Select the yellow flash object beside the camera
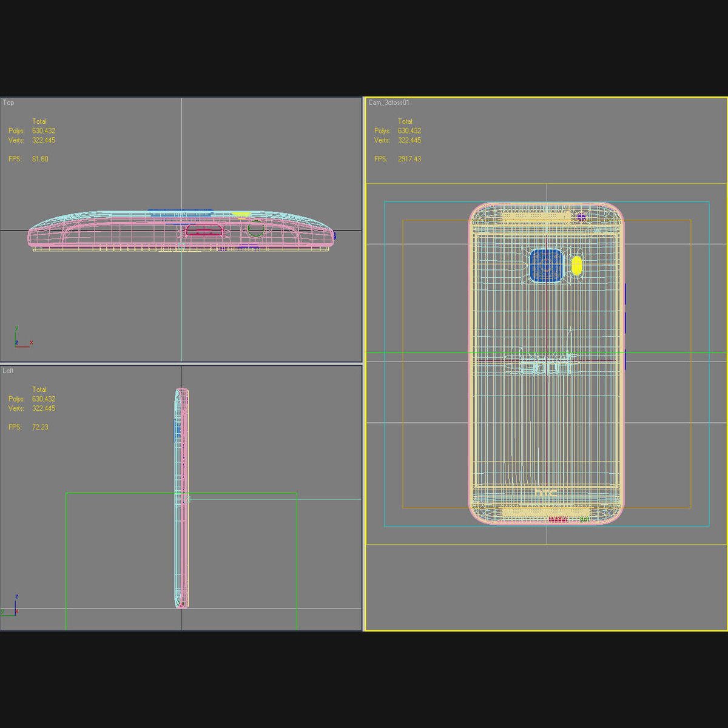Screen dimensions: 728x728 pos(577,265)
